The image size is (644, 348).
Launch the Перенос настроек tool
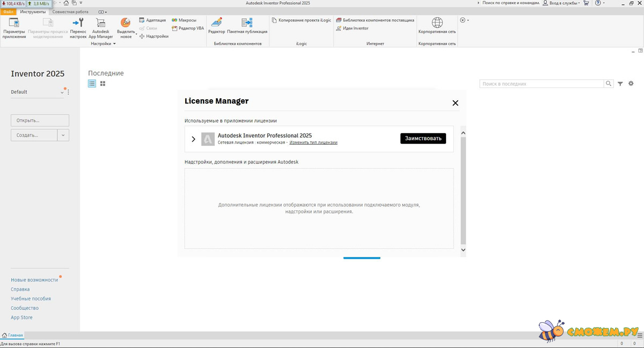(x=78, y=28)
